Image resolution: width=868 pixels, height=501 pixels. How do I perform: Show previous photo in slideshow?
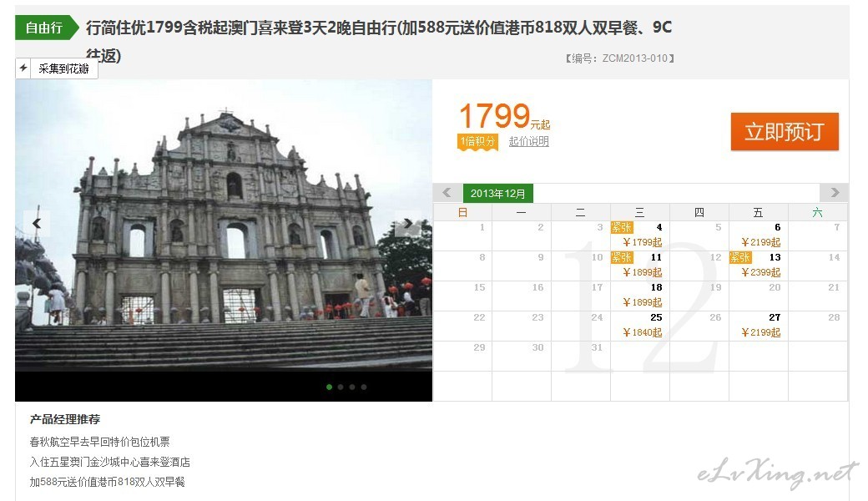(x=37, y=223)
